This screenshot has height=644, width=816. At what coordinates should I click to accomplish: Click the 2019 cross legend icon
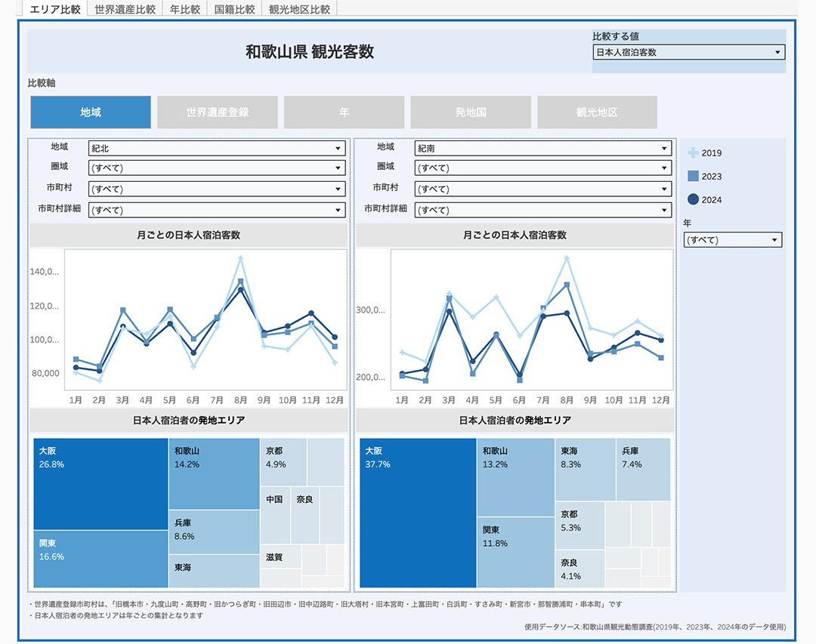[693, 153]
